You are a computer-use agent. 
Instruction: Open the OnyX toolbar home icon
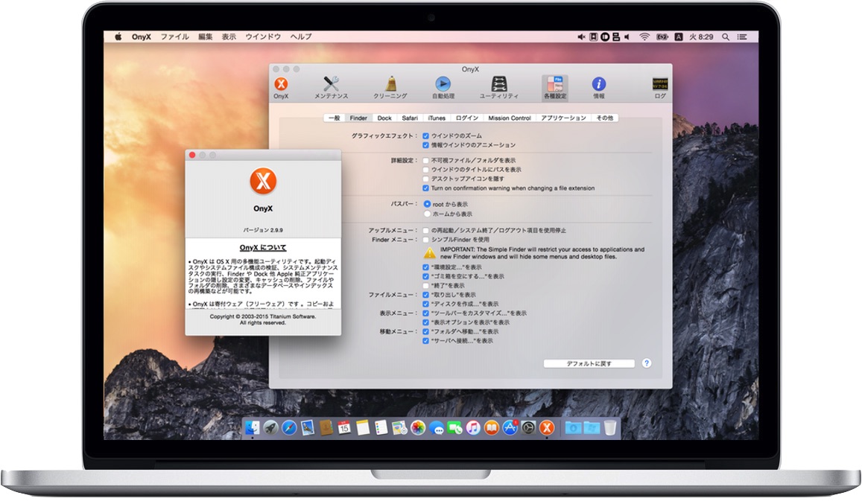point(281,87)
